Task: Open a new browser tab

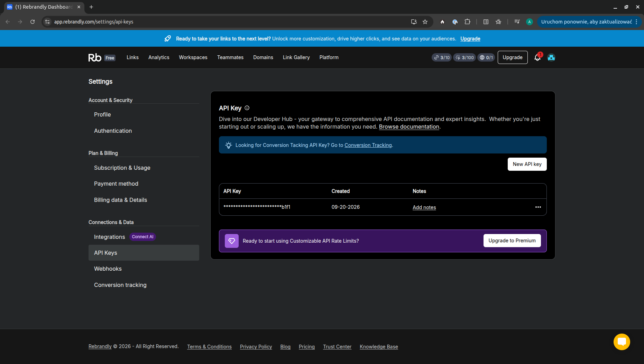Action: 91,7
